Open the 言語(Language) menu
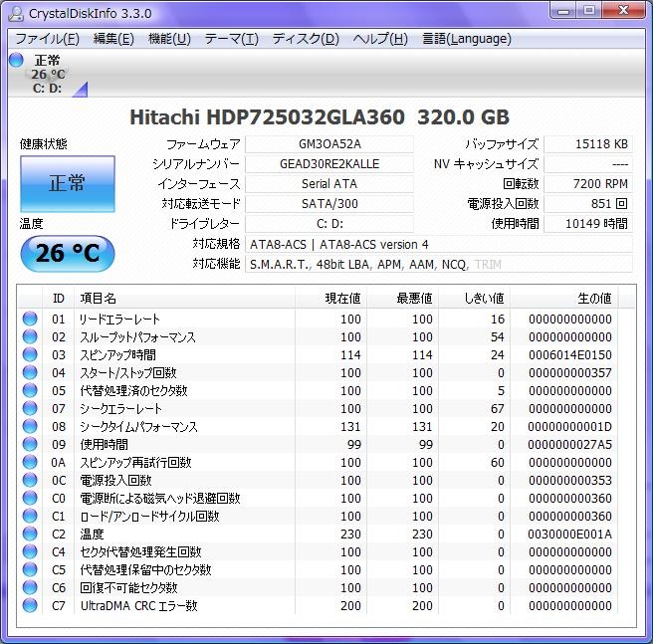The image size is (653, 644). 467,39
